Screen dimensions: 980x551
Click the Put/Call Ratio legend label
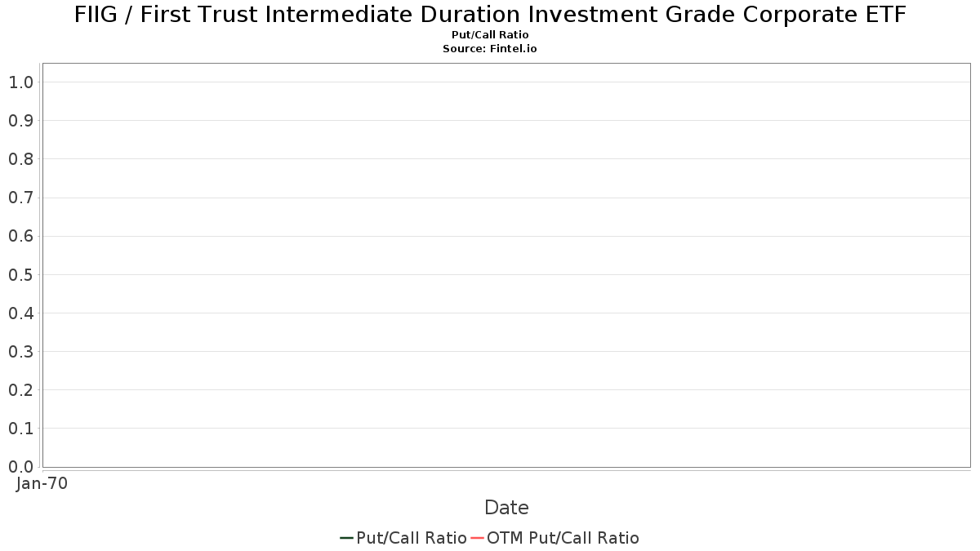411,538
